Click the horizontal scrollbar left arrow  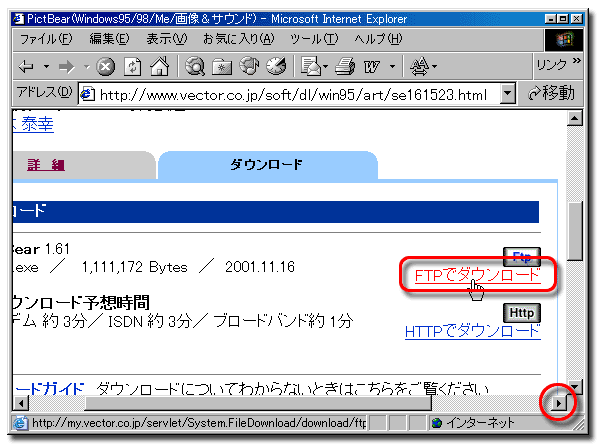click(21, 403)
